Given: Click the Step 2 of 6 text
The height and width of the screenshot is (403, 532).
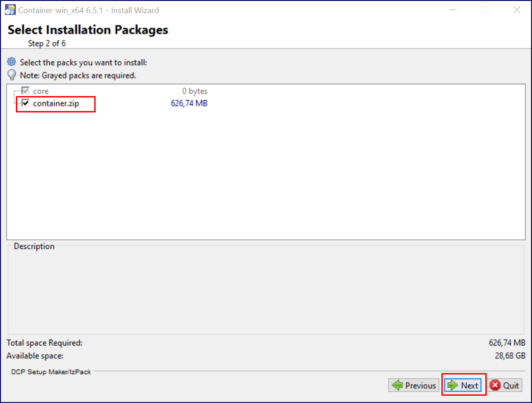Looking at the screenshot, I should pyautogui.click(x=47, y=44).
